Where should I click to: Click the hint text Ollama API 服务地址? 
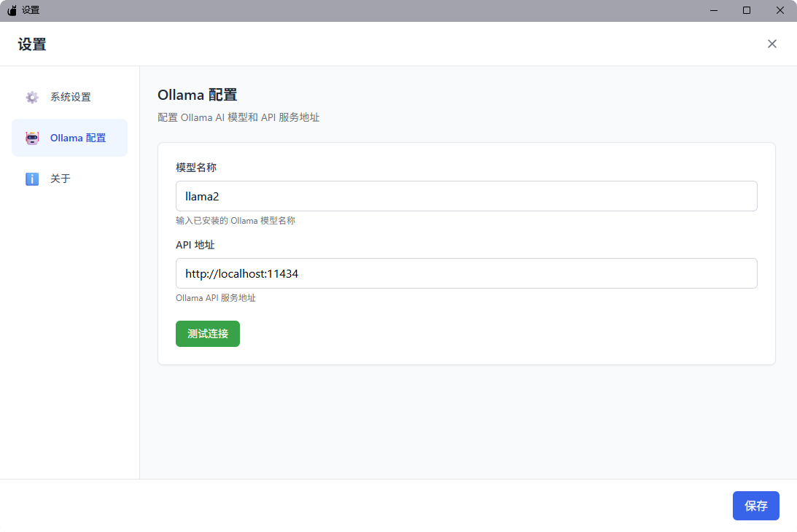tap(215, 297)
